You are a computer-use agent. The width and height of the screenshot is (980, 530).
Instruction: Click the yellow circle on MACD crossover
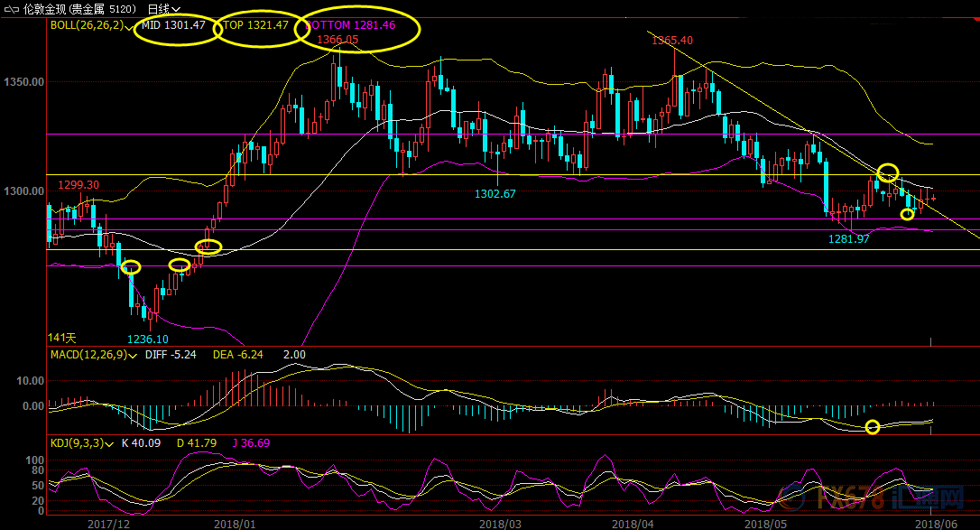872,427
